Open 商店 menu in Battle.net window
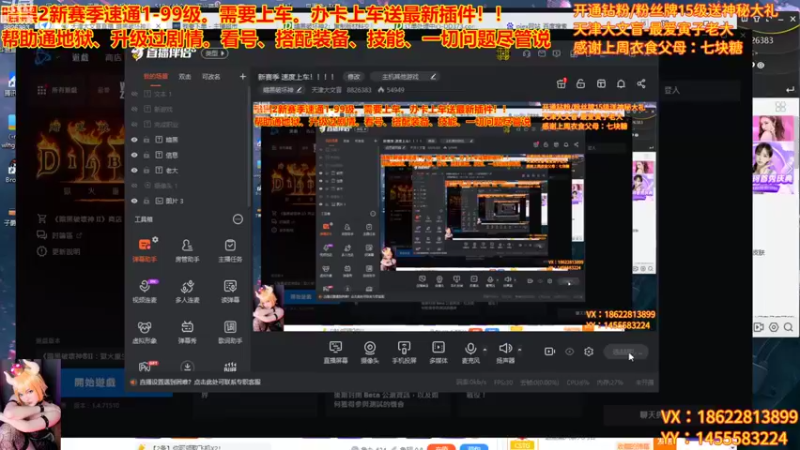Screen dimensions: 800x450 113,58
